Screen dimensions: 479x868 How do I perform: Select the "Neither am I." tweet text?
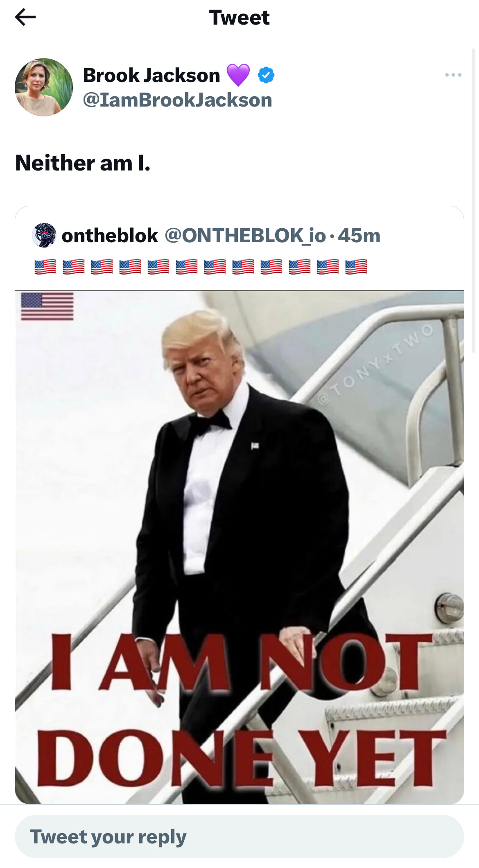click(83, 163)
